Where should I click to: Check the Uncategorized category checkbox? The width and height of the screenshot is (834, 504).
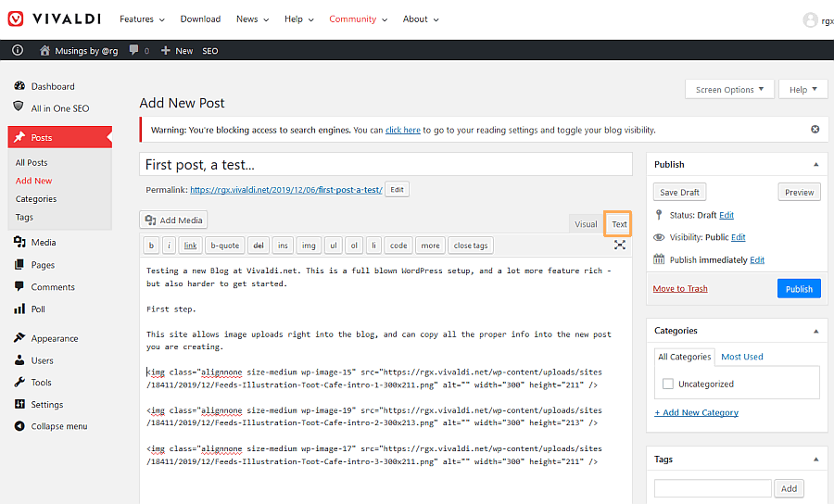(668, 384)
